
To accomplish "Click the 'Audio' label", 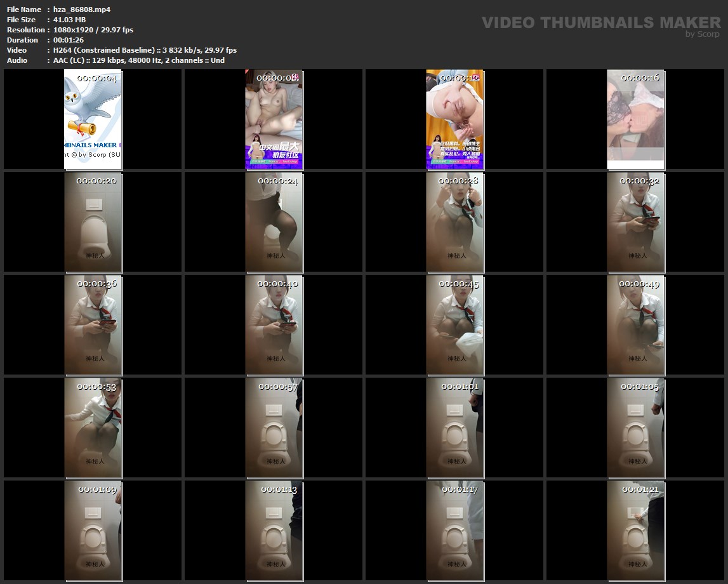I will (17, 60).
